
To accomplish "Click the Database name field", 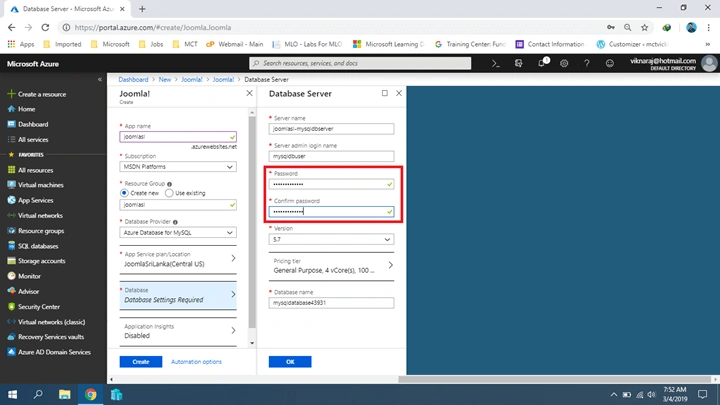I will click(x=331, y=303).
